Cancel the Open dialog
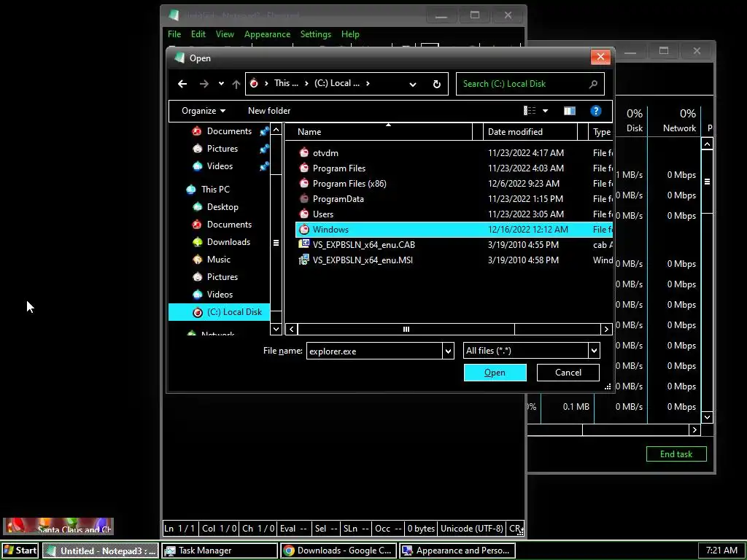This screenshot has height=560, width=747. [568, 373]
